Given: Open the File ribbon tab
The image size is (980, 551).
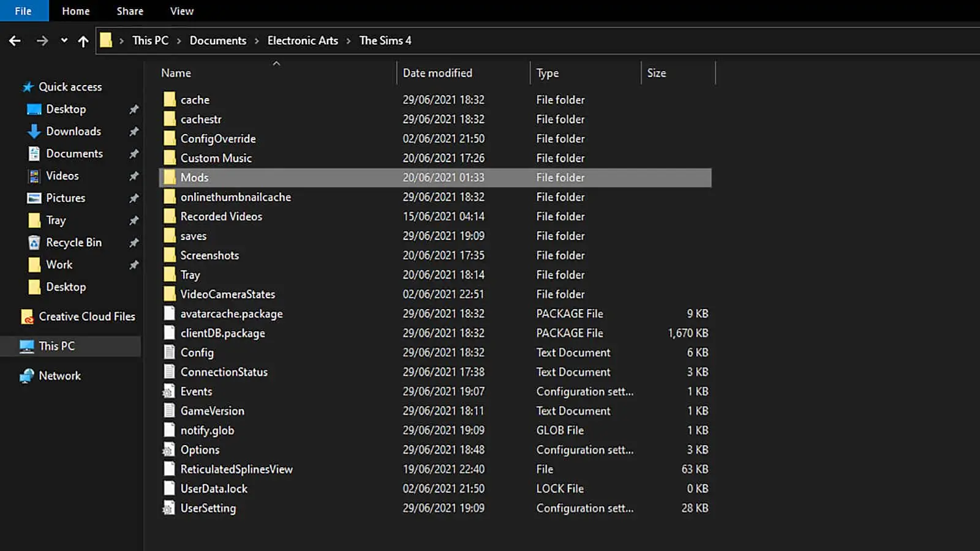Looking at the screenshot, I should pos(23,11).
